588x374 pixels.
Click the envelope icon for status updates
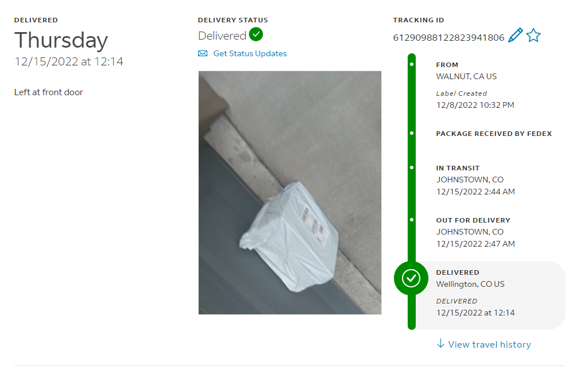(x=203, y=53)
